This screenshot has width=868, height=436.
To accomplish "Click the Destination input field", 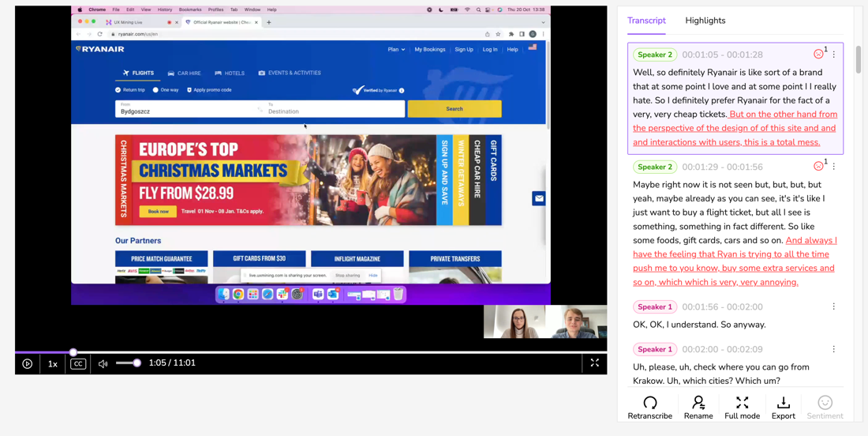I will (334, 108).
